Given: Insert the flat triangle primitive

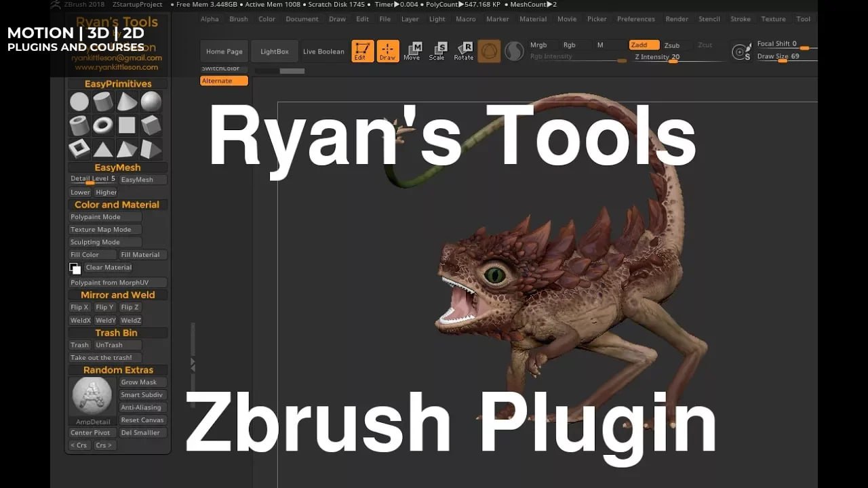Looking at the screenshot, I should pyautogui.click(x=103, y=148).
